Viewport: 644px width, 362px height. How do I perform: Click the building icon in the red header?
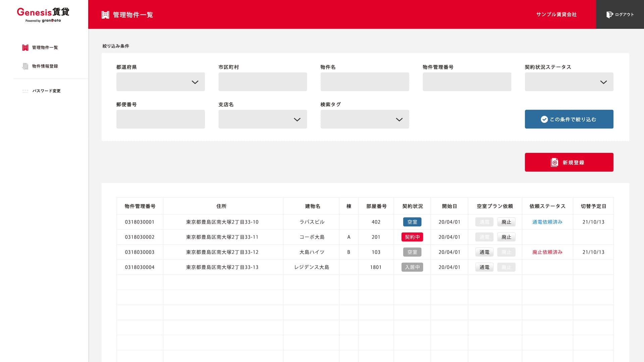coord(105,15)
